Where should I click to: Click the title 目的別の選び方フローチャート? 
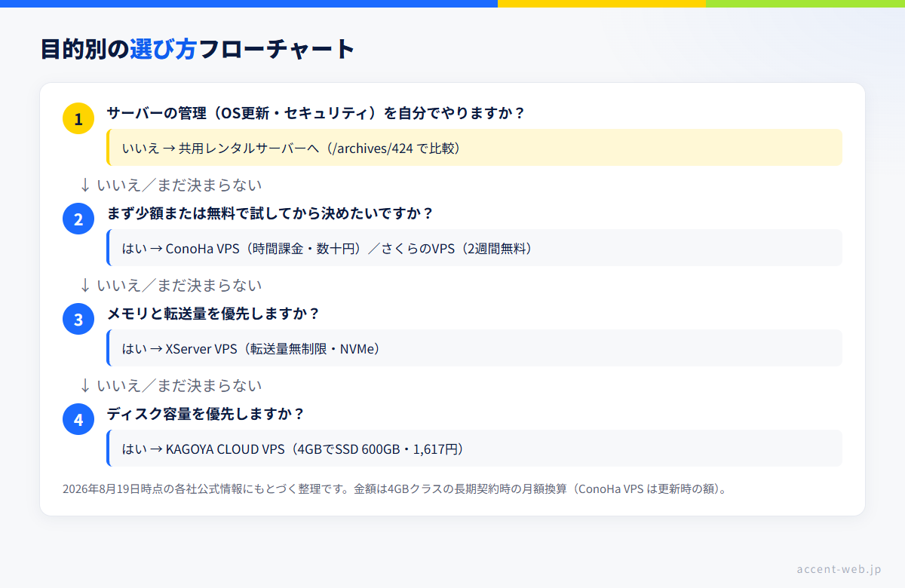pyautogui.click(x=198, y=49)
